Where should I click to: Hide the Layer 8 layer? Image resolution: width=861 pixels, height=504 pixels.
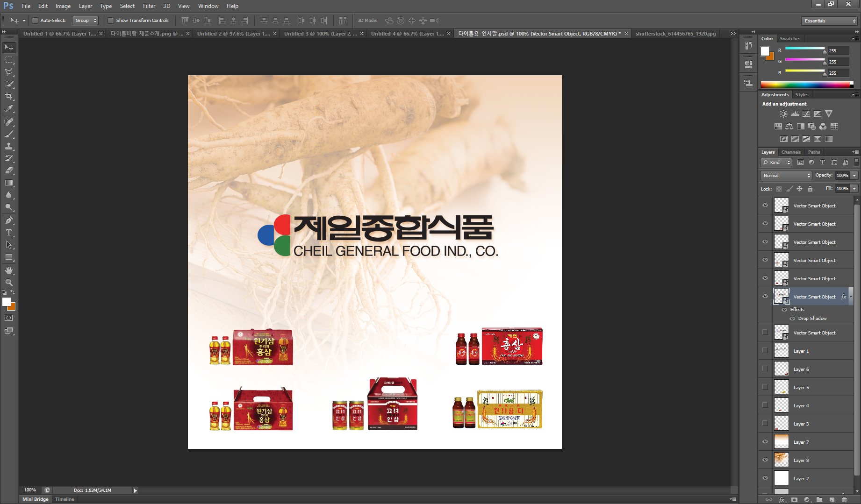point(765,460)
